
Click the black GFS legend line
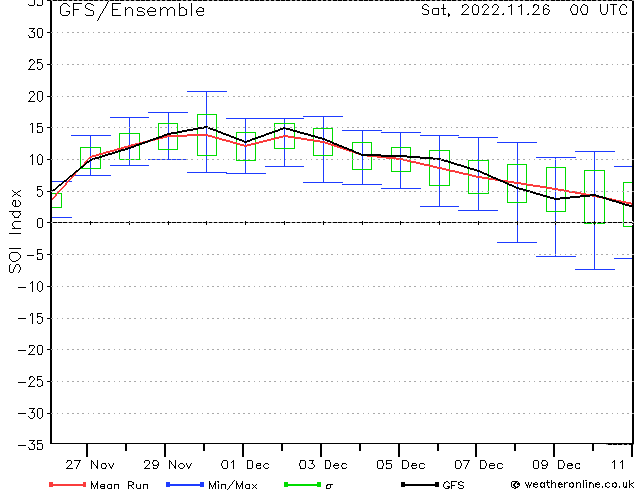(x=420, y=484)
